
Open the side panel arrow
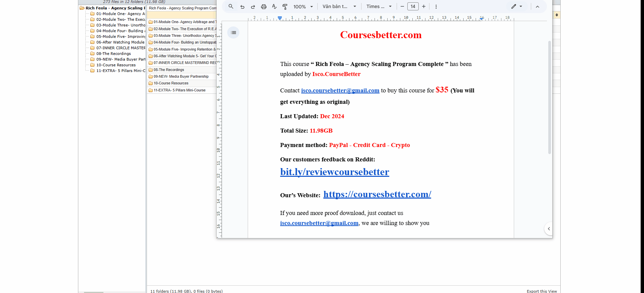549,229
